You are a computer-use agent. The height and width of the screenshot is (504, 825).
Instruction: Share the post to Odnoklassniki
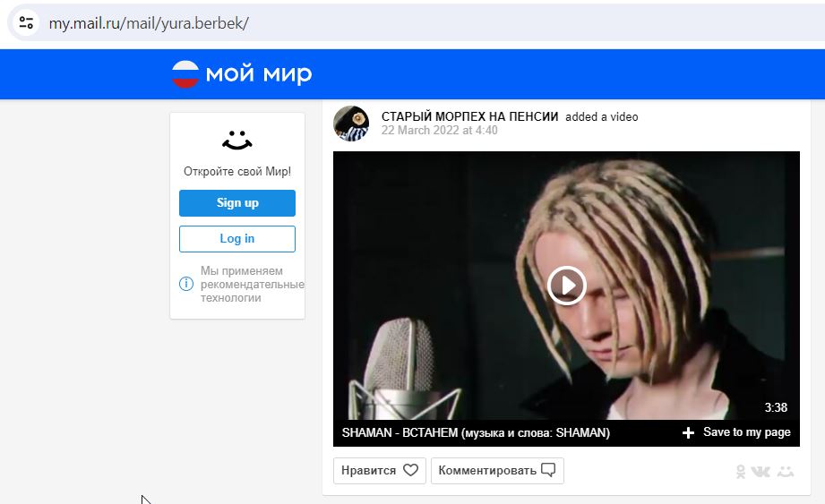click(x=740, y=472)
